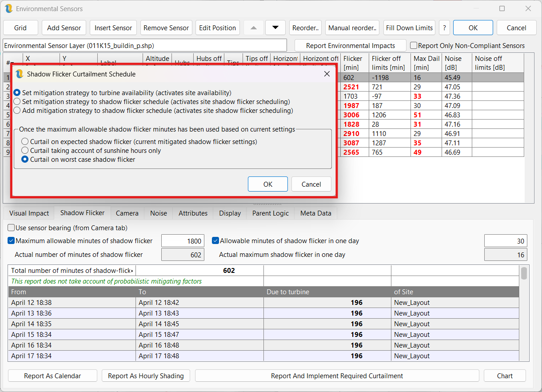This screenshot has width=542, height=392.
Task: Switch to the Noise tab
Action: (x=158, y=213)
